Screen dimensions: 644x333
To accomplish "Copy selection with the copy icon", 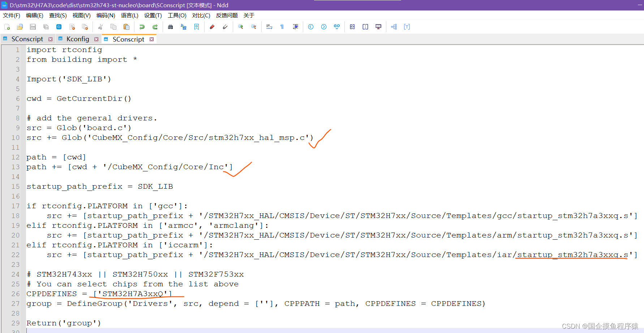I will click(113, 27).
